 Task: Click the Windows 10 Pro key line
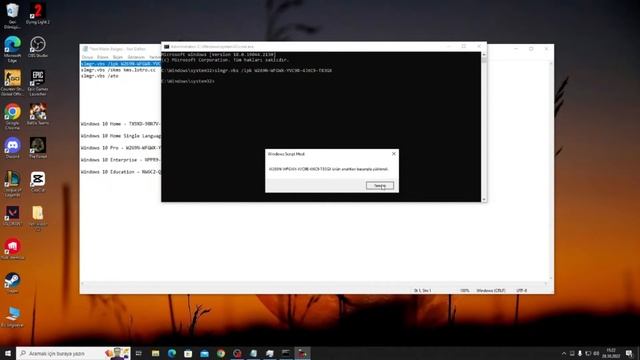click(121, 148)
